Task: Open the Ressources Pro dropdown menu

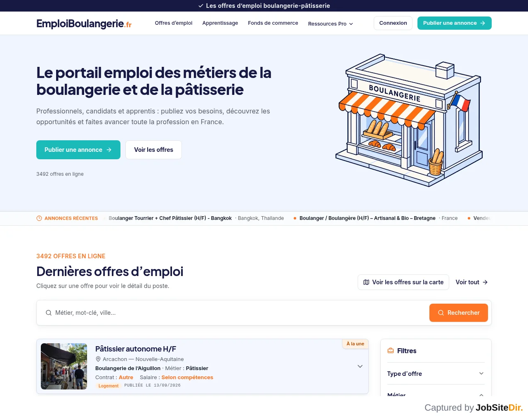Action: click(330, 24)
